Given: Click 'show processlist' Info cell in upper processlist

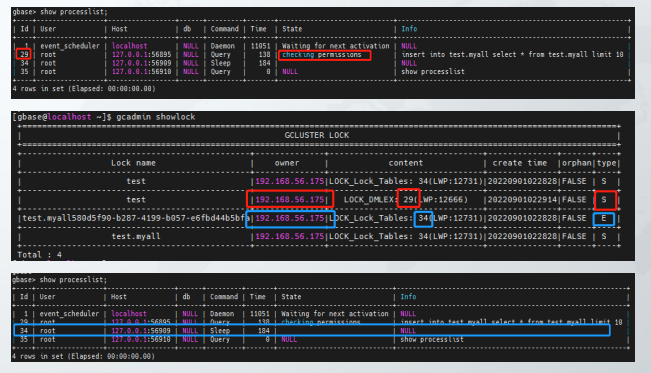Looking at the screenshot, I should coord(433,72).
